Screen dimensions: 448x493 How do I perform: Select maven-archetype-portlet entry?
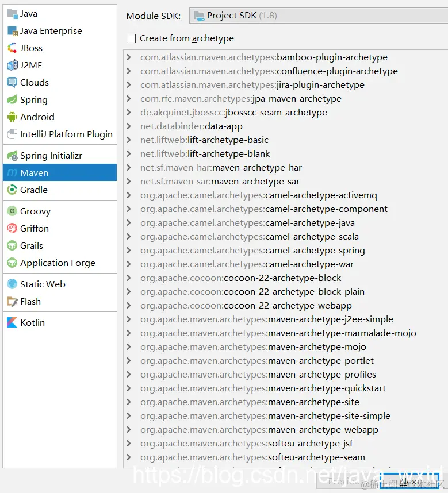click(257, 361)
